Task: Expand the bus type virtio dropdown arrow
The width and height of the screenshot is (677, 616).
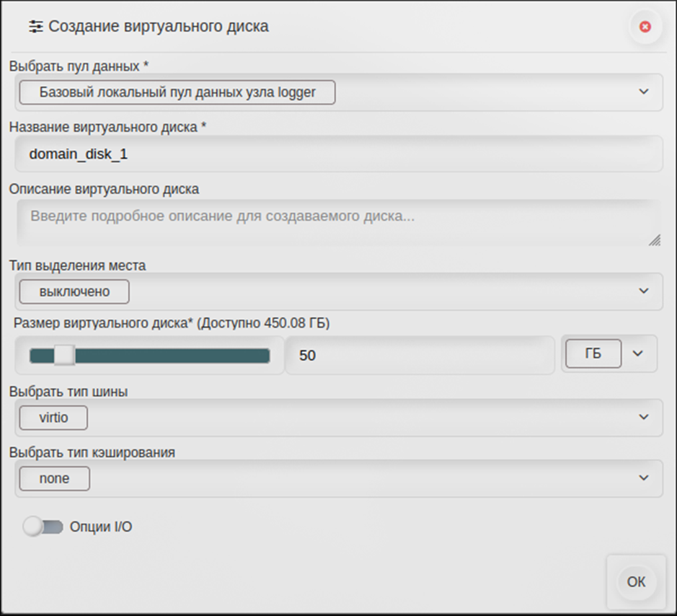Action: [x=643, y=417]
